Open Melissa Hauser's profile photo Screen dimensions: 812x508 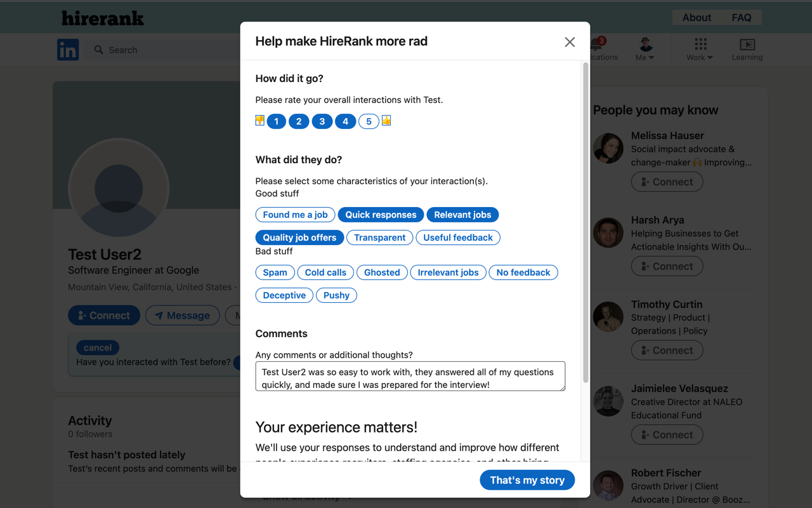pos(608,149)
